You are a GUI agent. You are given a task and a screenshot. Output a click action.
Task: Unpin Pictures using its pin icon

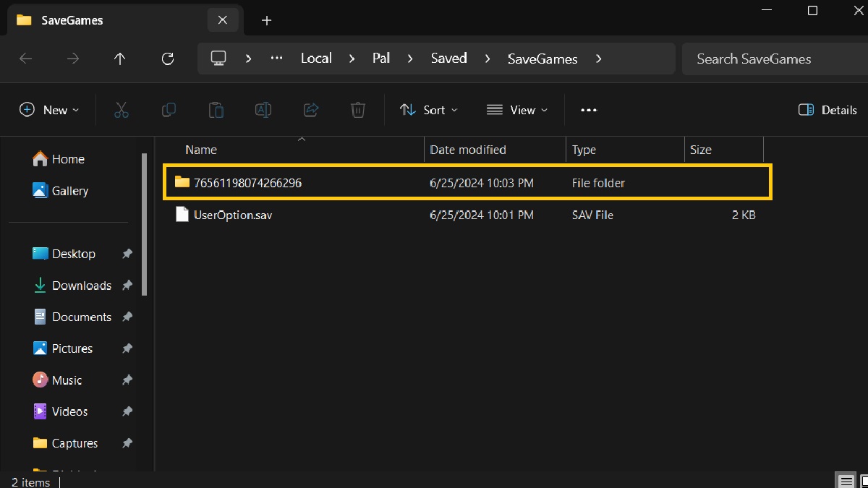(127, 348)
